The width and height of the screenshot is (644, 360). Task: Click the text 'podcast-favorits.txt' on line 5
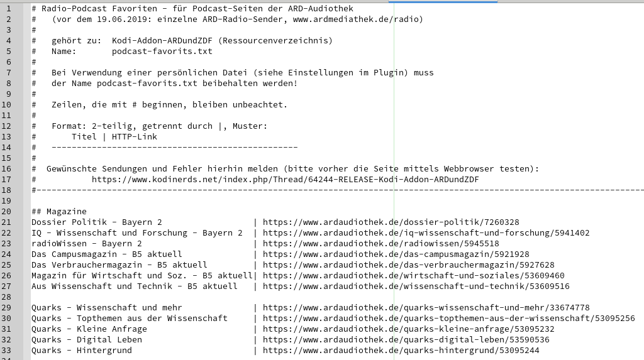(x=162, y=52)
